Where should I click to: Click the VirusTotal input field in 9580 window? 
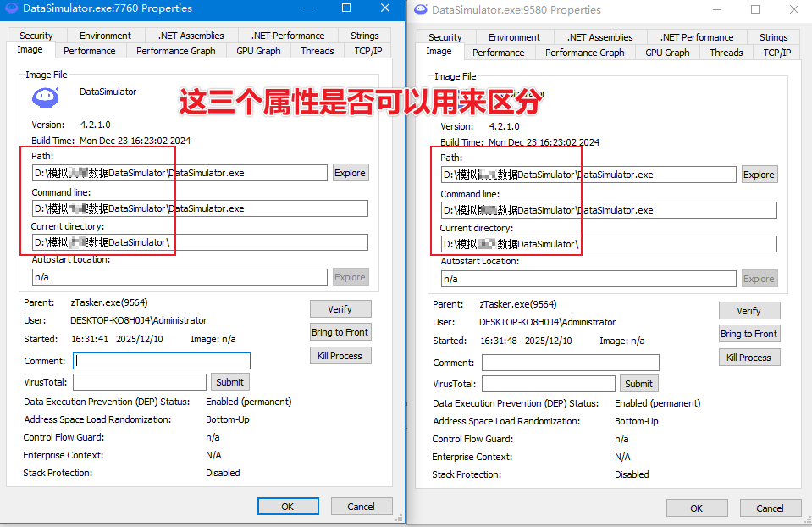[548, 384]
